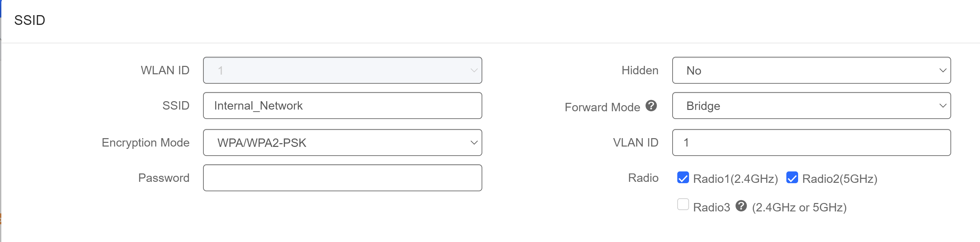Uncheck the Radio2(5GHz) checkbox
The width and height of the screenshot is (980, 242).
[x=792, y=177]
